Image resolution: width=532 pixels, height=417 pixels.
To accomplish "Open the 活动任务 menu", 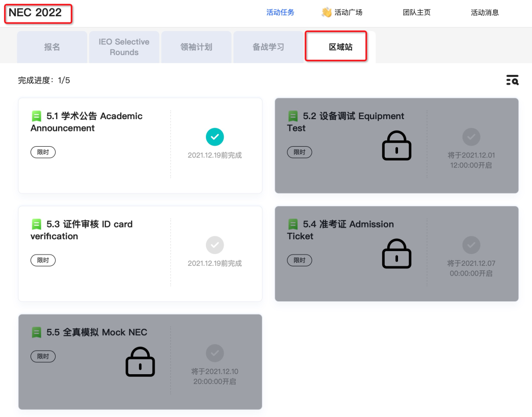I will pos(280,12).
